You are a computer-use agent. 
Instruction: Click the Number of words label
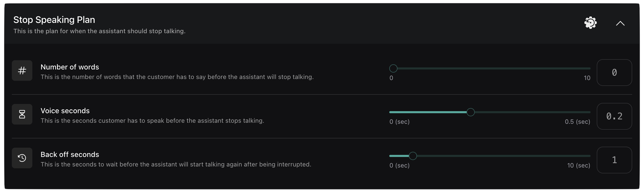click(70, 67)
